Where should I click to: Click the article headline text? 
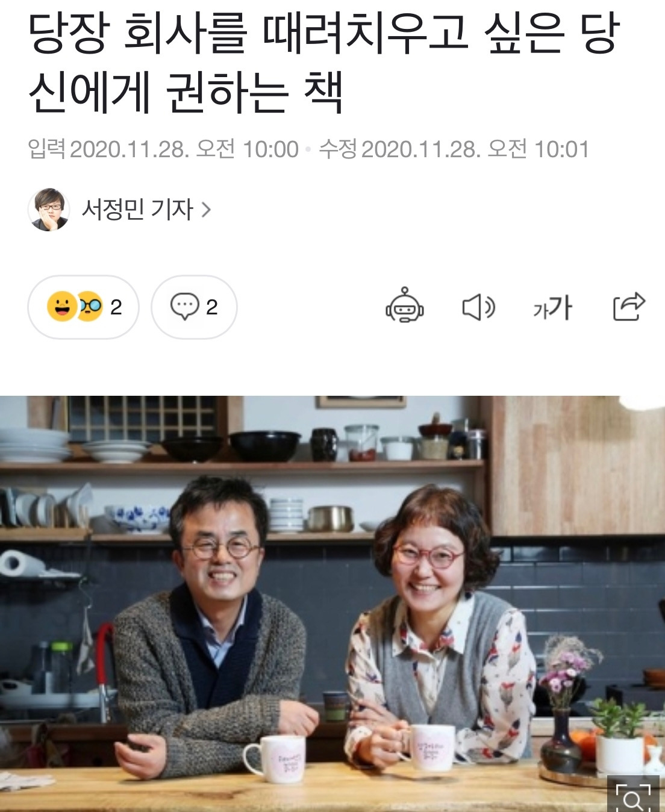(x=323, y=63)
